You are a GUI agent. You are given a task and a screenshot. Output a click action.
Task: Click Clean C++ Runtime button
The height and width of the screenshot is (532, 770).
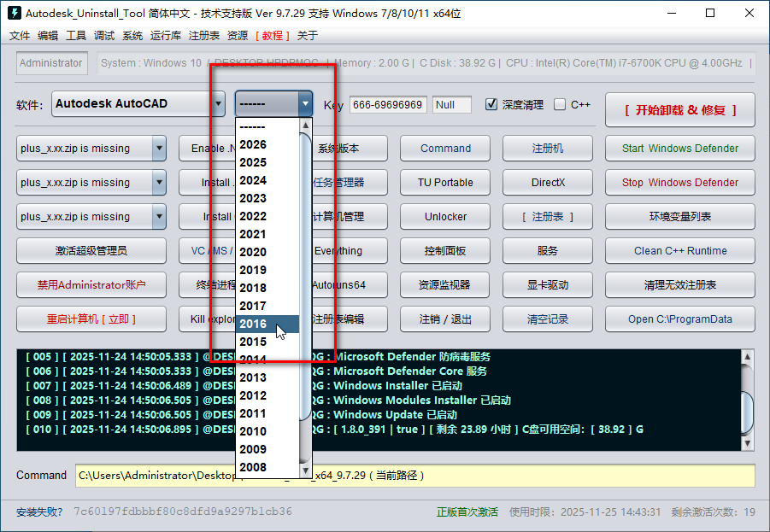(x=680, y=251)
